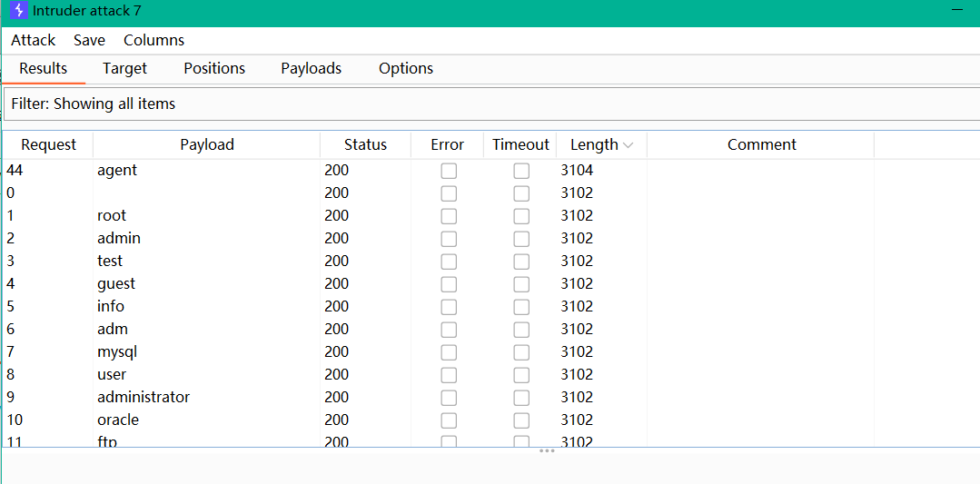
Task: Tick Error checkbox for agent row
Action: coord(449,171)
